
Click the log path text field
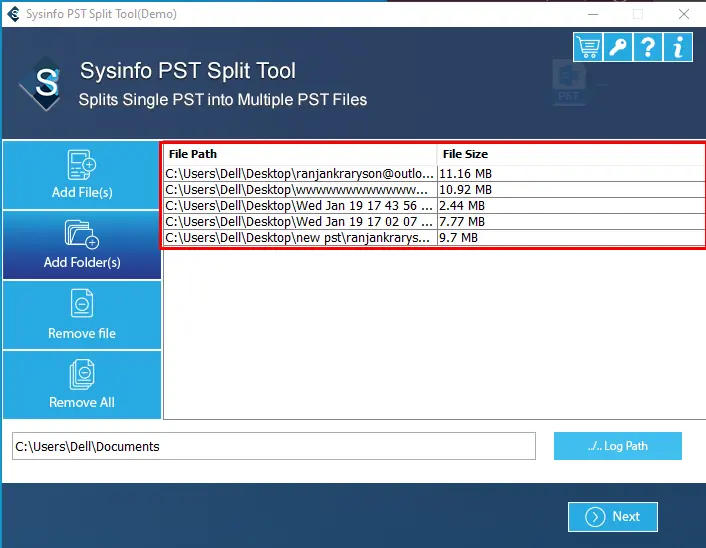click(x=274, y=446)
